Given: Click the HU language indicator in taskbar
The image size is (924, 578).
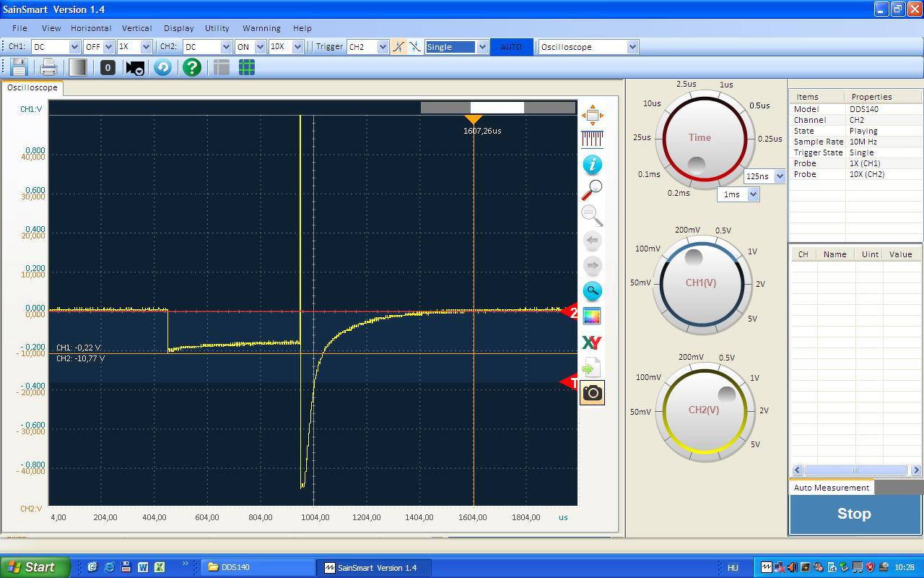Looking at the screenshot, I should click(x=733, y=568).
